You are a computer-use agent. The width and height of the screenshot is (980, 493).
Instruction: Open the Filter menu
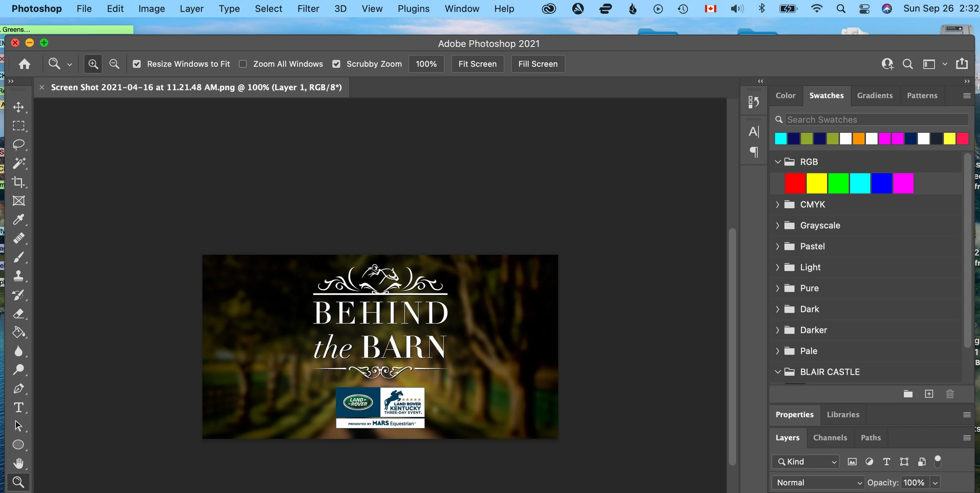tap(308, 8)
